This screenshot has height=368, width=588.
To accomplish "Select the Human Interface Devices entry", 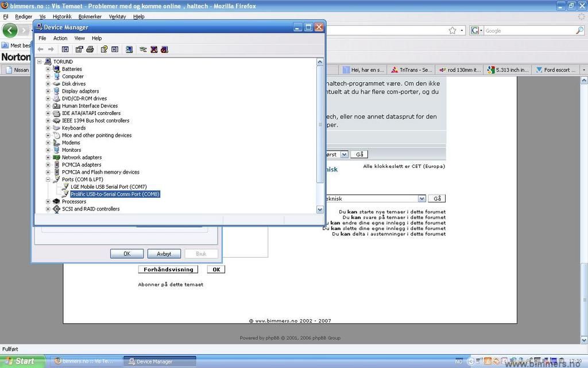I will [x=90, y=106].
